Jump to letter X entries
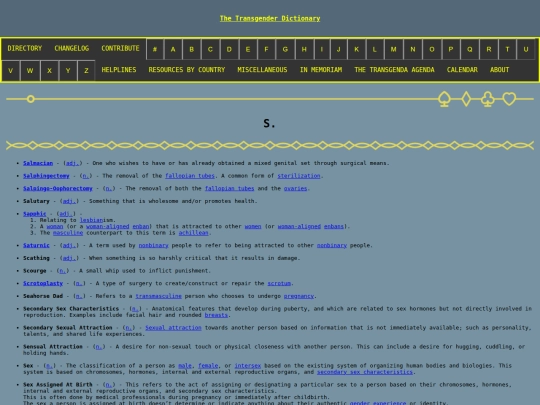This screenshot has height=405, width=540. (x=49, y=71)
